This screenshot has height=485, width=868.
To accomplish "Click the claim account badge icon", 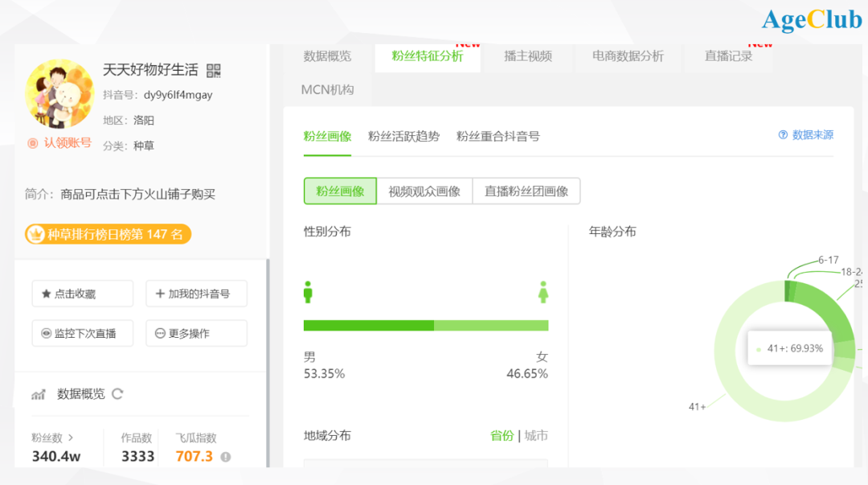I will click(x=33, y=143).
